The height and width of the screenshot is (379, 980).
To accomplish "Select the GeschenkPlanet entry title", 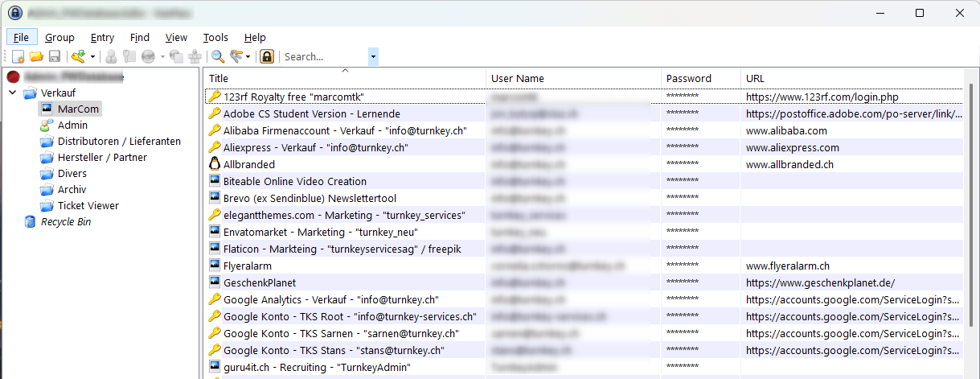I will [260, 282].
